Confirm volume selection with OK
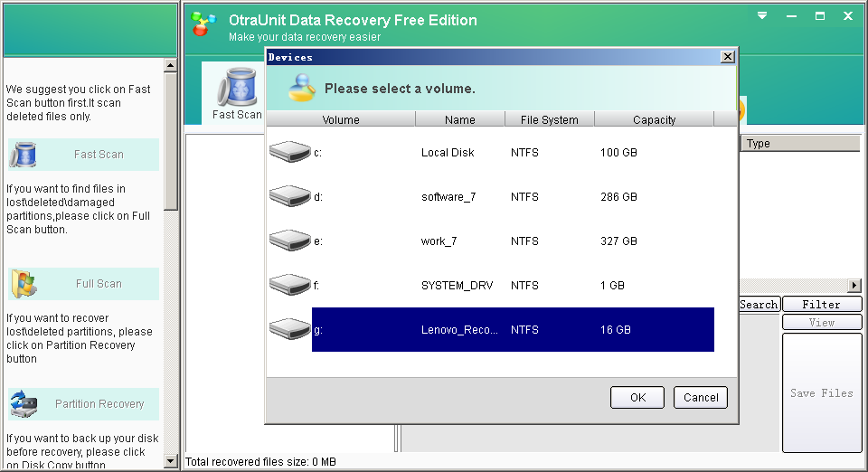This screenshot has width=868, height=472. tap(637, 397)
